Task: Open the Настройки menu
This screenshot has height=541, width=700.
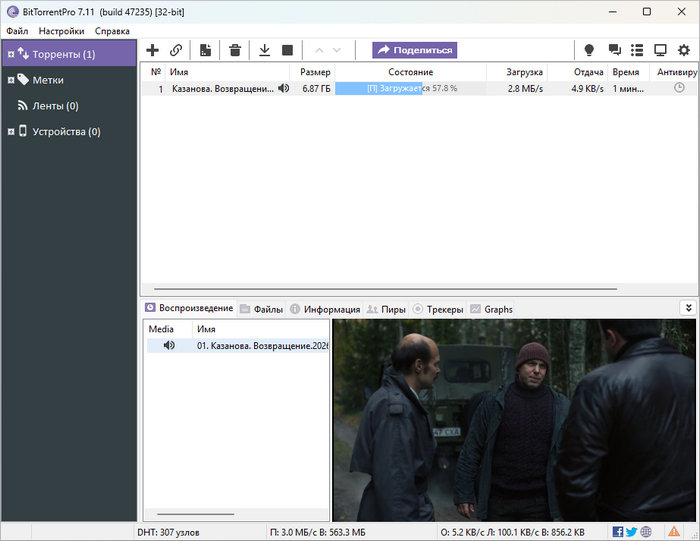Action: [x=61, y=31]
